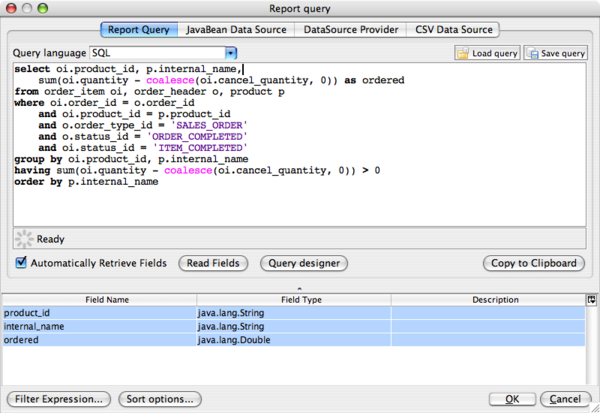Screen dimensions: 600x413
Task: Switch to the Report Query tab
Action: (x=139, y=30)
